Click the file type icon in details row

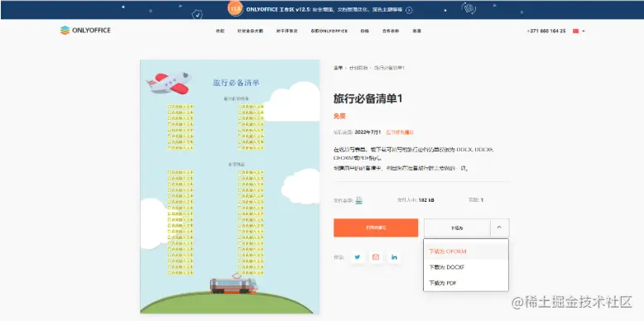tap(359, 200)
